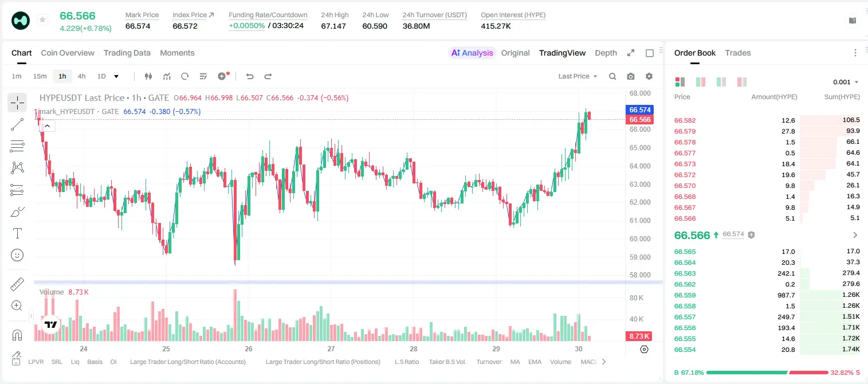Screen dimensions: 868x384
Task: Take a chart snapshot with camera icon
Action: click(631, 76)
